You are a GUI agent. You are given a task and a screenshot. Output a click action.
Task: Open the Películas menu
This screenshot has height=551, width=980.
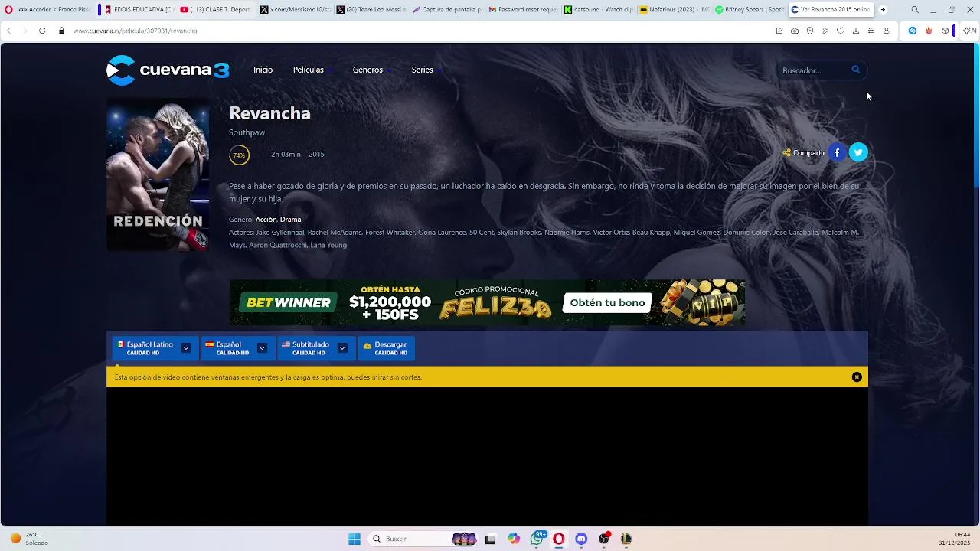pos(309,70)
